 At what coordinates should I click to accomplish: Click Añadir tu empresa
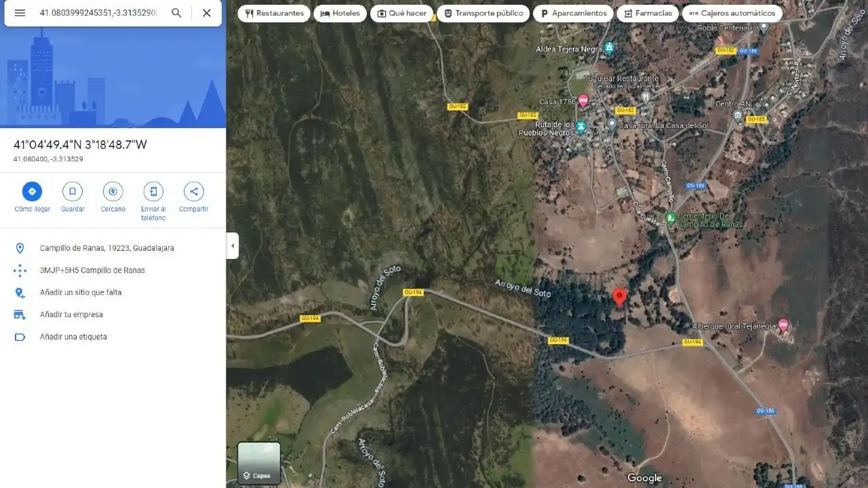113,314
